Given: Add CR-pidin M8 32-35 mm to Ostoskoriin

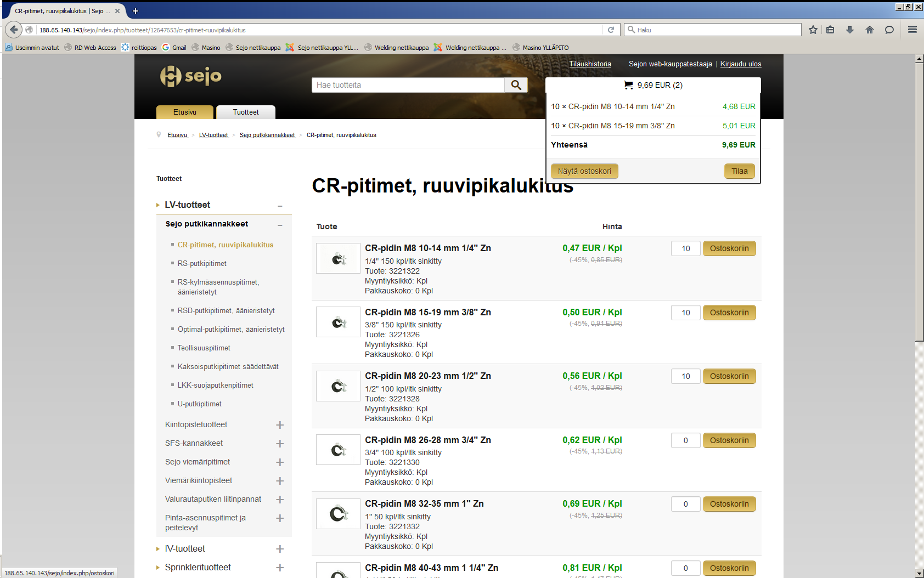Looking at the screenshot, I should pos(729,504).
